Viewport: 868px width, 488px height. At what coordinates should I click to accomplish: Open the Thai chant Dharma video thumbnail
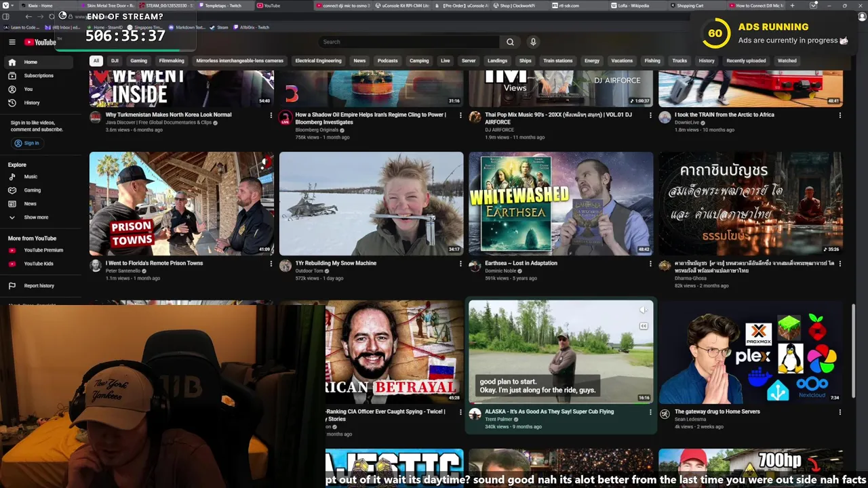coord(751,203)
